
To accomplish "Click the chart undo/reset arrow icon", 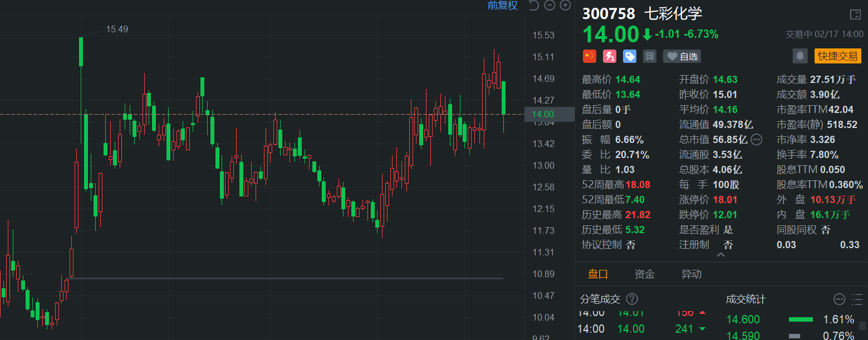I will point(533,6).
